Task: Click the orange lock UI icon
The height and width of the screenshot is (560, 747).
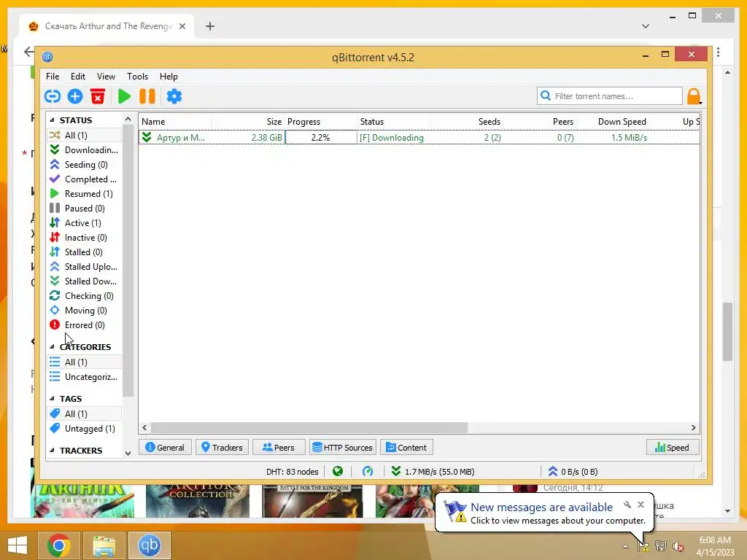Action: tap(694, 96)
